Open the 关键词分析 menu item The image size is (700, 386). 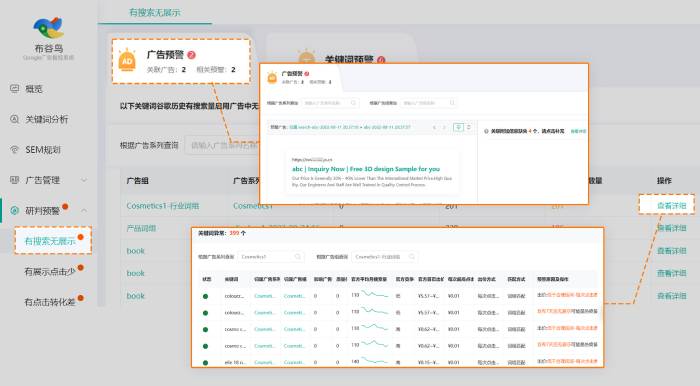(46, 119)
